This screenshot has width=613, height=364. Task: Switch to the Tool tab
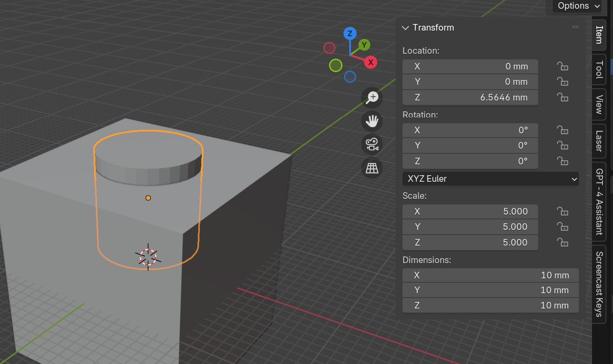(x=599, y=69)
